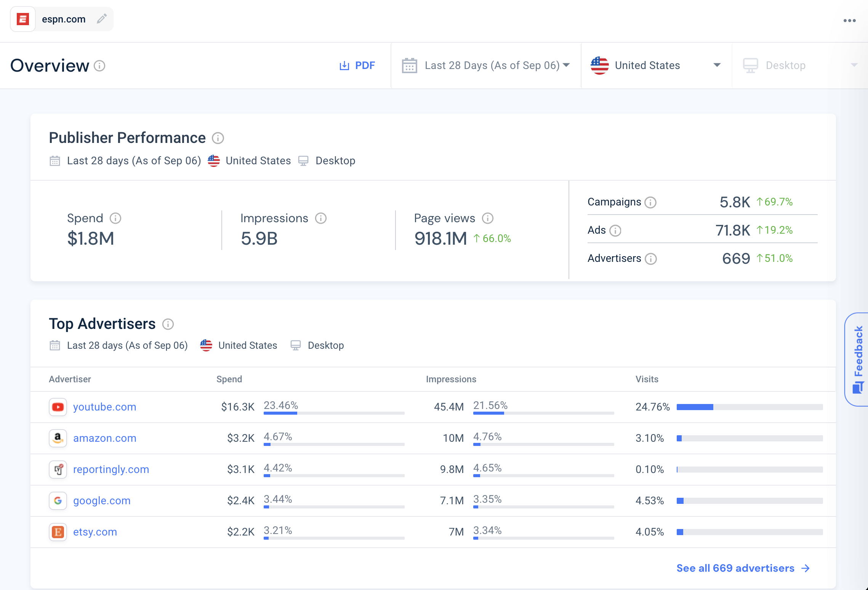Click the Amazon favicon in advertisers table

click(x=58, y=438)
